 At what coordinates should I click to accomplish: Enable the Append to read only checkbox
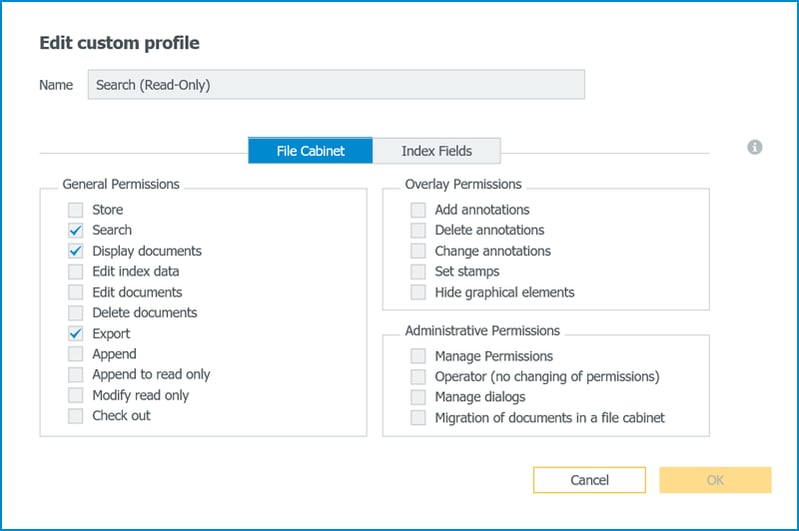[76, 374]
